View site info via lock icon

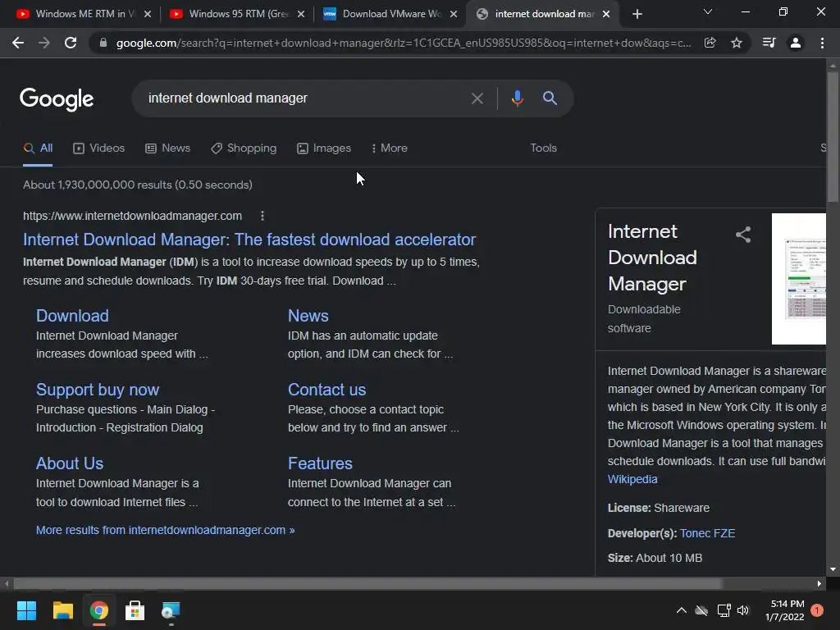103,43
